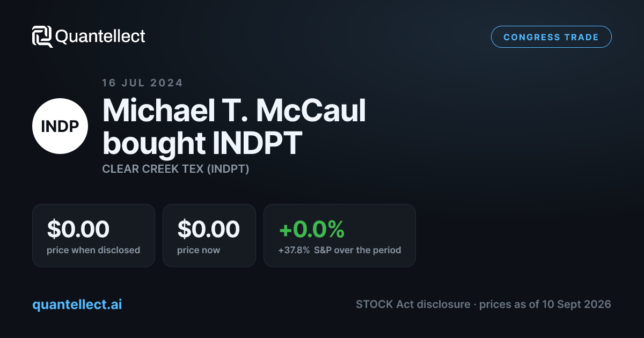Click the prices as of 10 Sept 2026 note
Image resolution: width=644 pixels, height=338 pixels.
pos(545,304)
